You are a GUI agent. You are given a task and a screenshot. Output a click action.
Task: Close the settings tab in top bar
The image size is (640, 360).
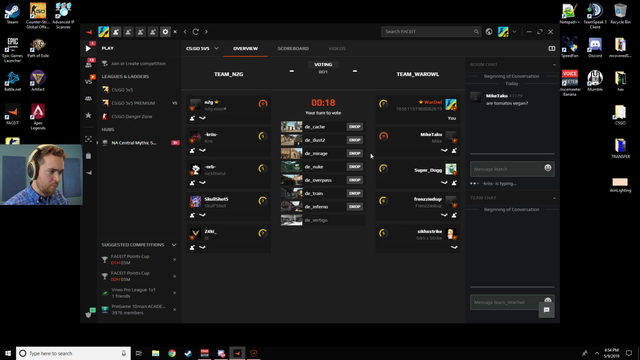(175, 32)
